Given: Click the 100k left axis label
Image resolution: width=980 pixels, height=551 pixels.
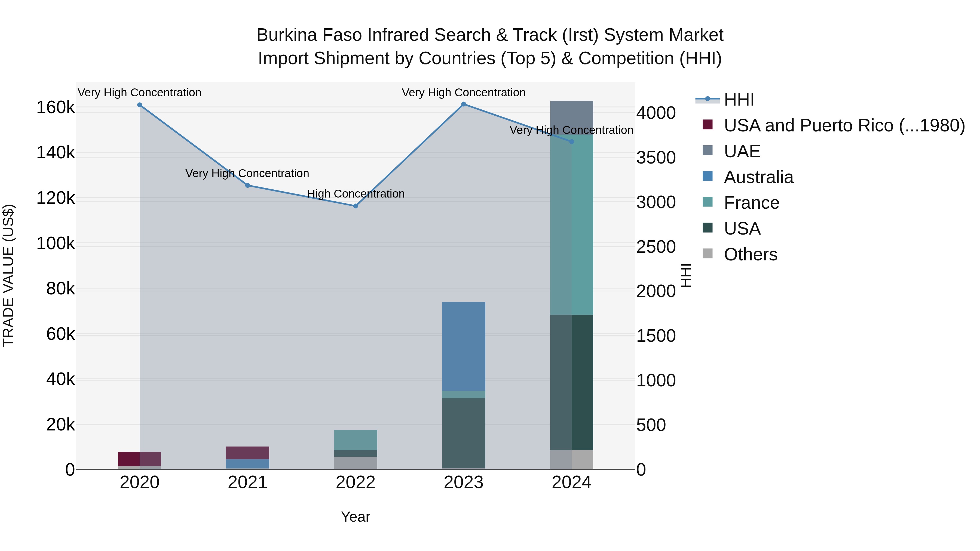Looking at the screenshot, I should coord(56,243).
